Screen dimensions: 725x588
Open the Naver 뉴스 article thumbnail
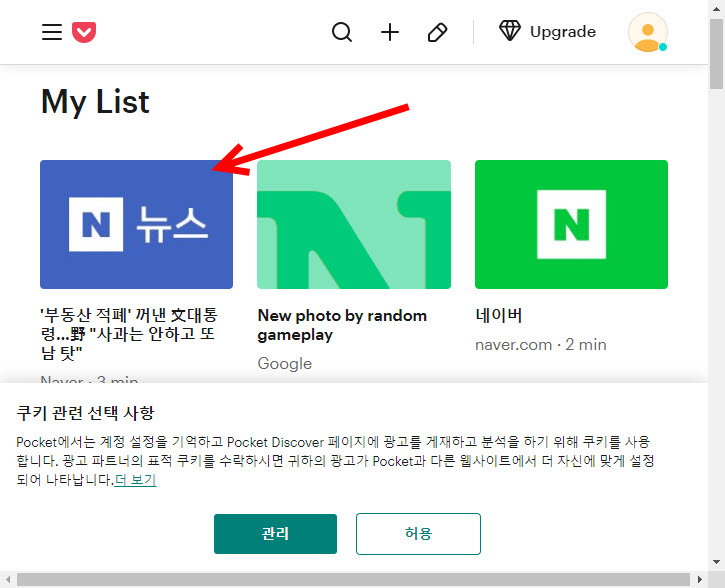(x=136, y=225)
